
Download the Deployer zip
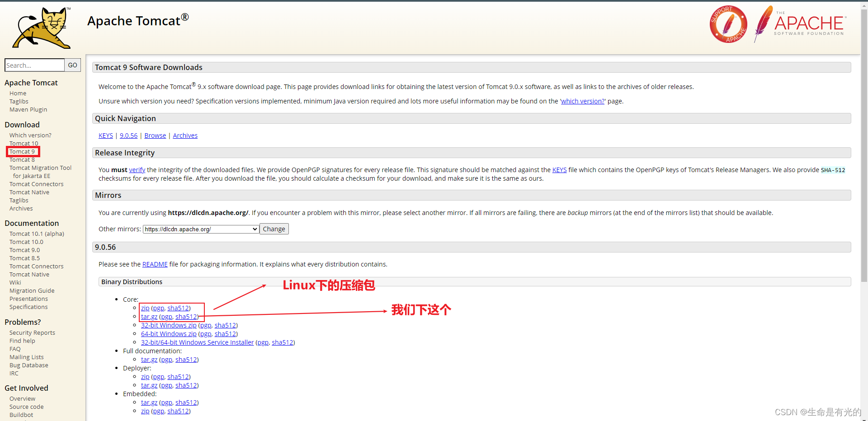(145, 377)
